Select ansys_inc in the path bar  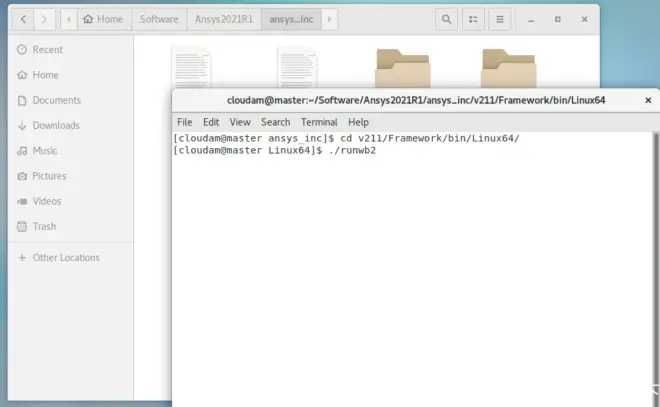coord(291,19)
